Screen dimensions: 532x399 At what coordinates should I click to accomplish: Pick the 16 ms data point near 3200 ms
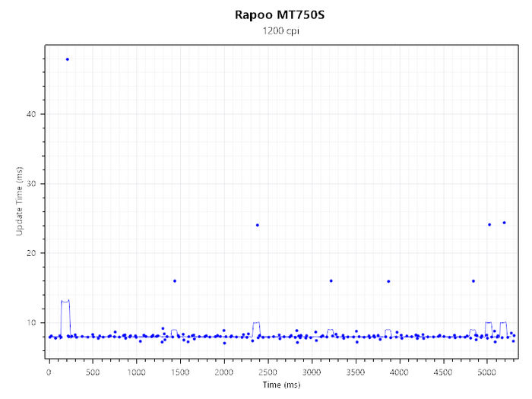click(x=331, y=281)
